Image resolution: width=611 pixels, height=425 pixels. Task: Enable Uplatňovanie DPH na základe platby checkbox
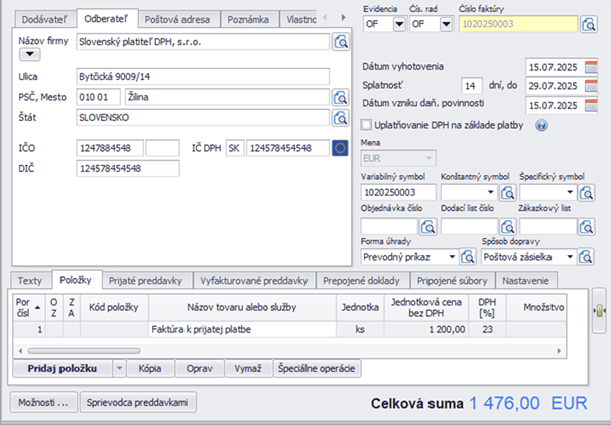366,125
